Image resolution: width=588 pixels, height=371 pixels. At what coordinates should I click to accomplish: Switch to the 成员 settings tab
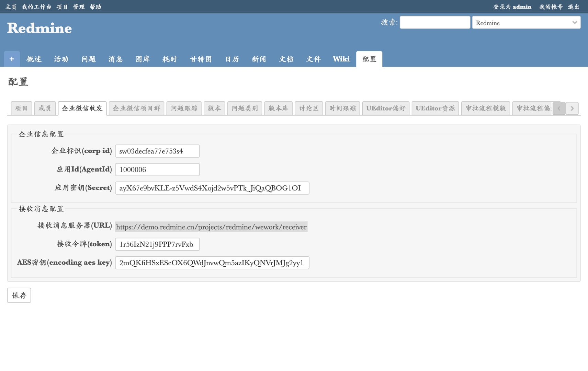(x=45, y=108)
